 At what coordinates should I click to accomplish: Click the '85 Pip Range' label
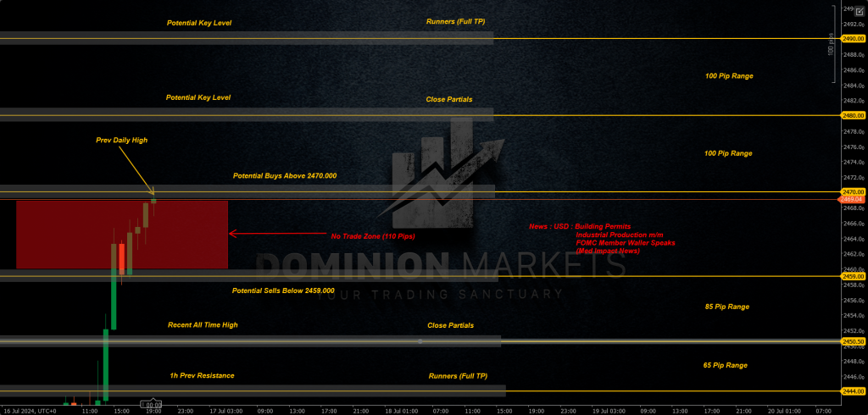pos(726,307)
